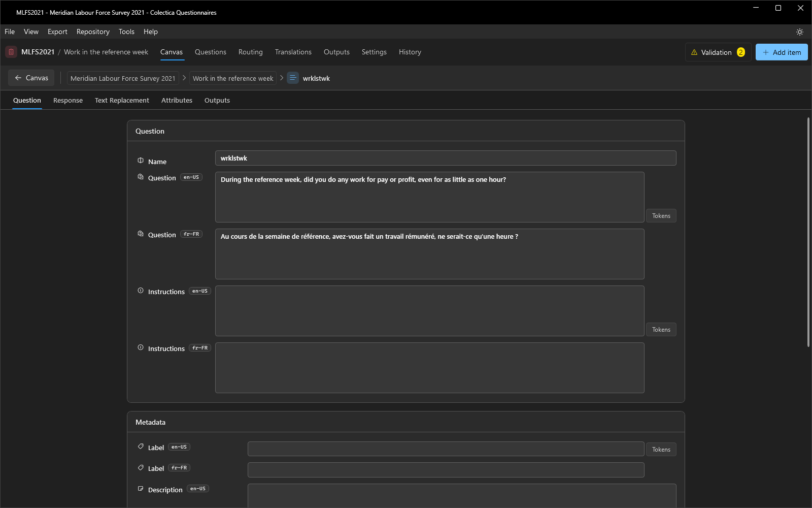Image resolution: width=812 pixels, height=508 pixels.
Task: Click the Validation button
Action: 718,52
